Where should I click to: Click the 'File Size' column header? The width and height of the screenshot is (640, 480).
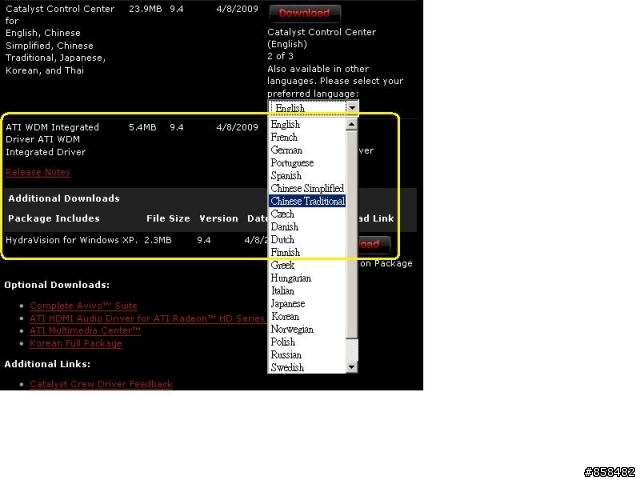(168, 219)
